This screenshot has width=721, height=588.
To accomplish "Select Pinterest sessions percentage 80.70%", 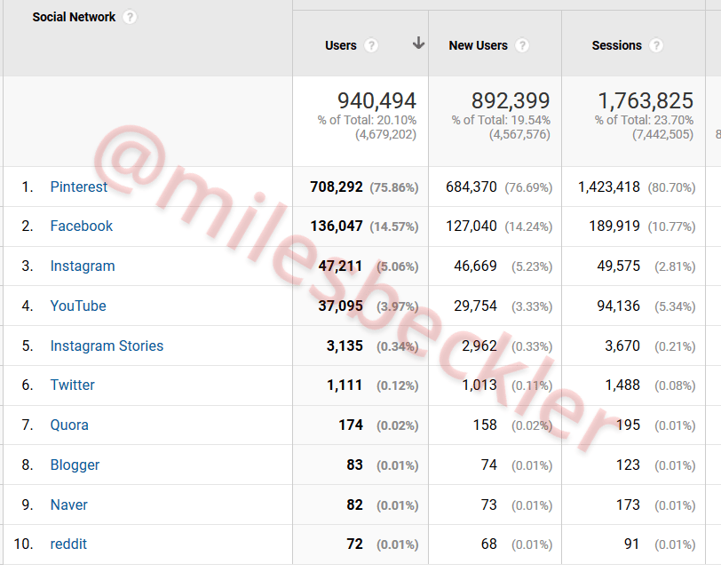I will click(x=671, y=187).
